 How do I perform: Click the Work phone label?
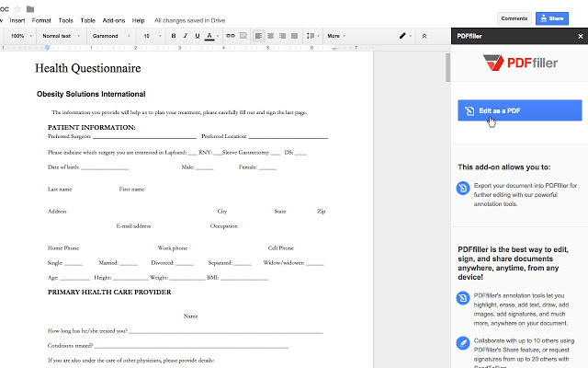(x=172, y=248)
